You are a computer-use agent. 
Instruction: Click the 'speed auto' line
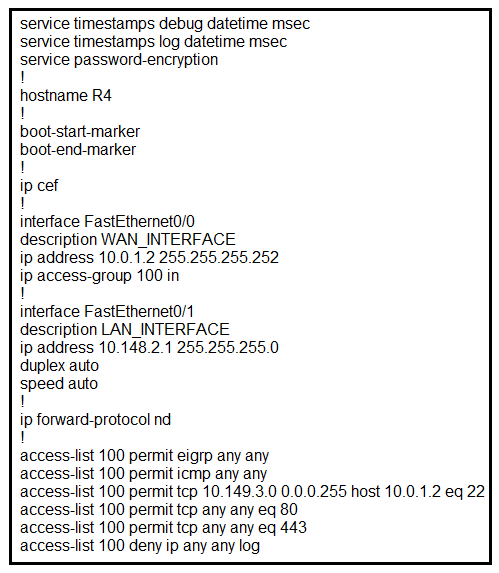[x=59, y=384]
